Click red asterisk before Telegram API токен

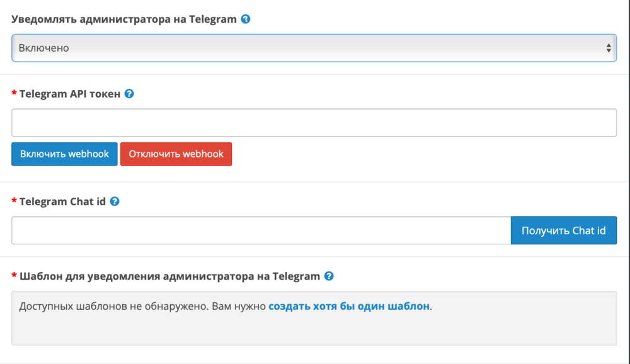14,94
